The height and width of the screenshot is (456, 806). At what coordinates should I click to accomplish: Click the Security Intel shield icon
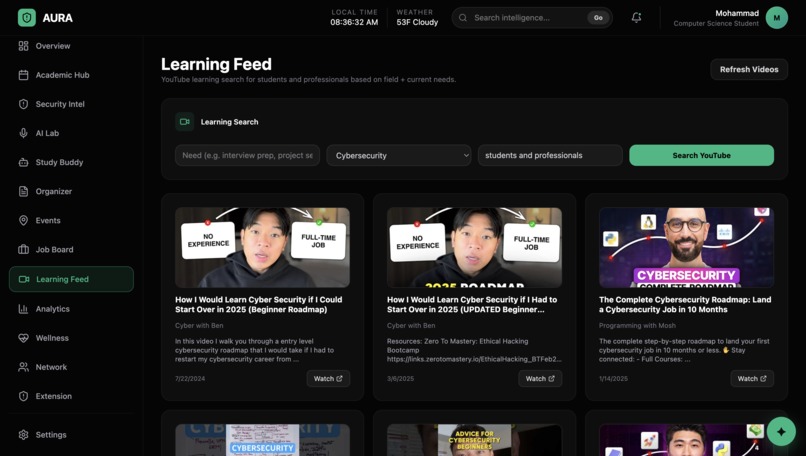click(x=23, y=104)
